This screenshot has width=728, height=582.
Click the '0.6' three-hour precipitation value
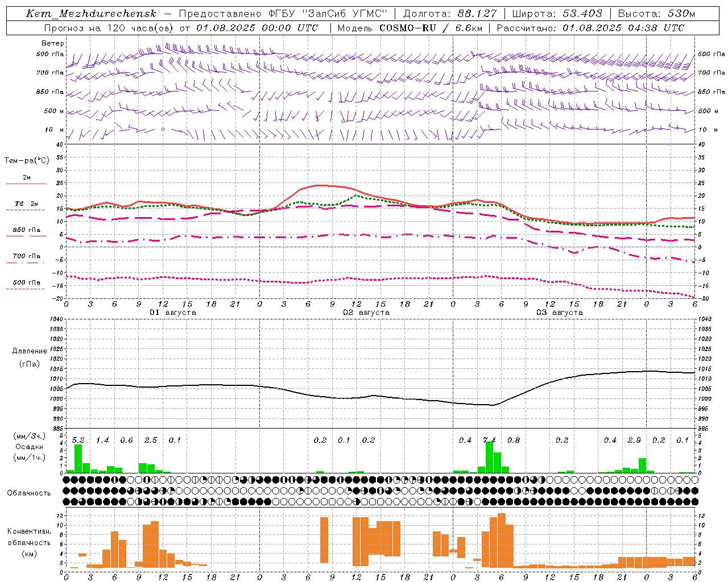pyautogui.click(x=127, y=440)
